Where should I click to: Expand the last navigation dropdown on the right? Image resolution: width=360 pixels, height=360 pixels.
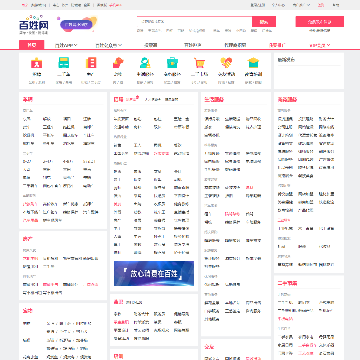click(320, 45)
